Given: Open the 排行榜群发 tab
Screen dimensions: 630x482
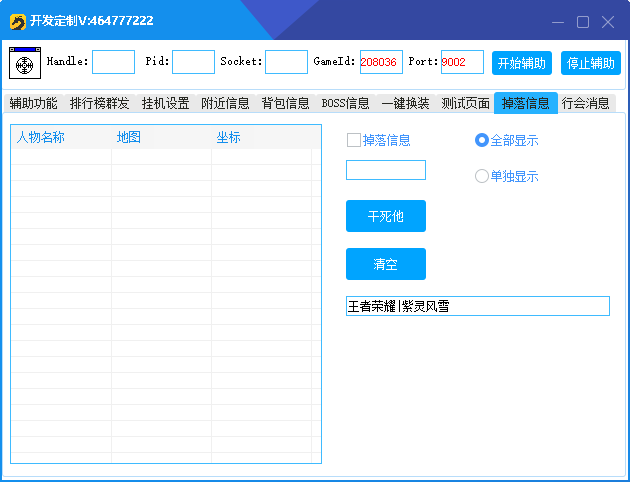Looking at the screenshot, I should 99,103.
